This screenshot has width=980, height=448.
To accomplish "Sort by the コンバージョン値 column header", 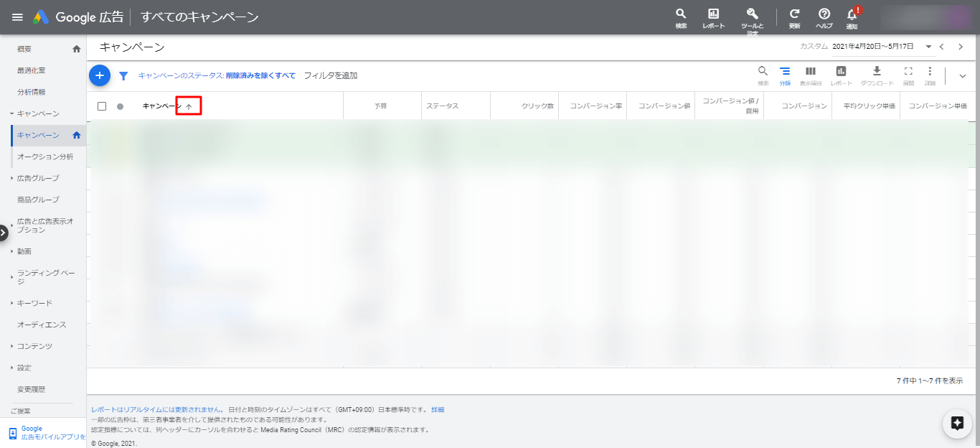I will pyautogui.click(x=664, y=106).
